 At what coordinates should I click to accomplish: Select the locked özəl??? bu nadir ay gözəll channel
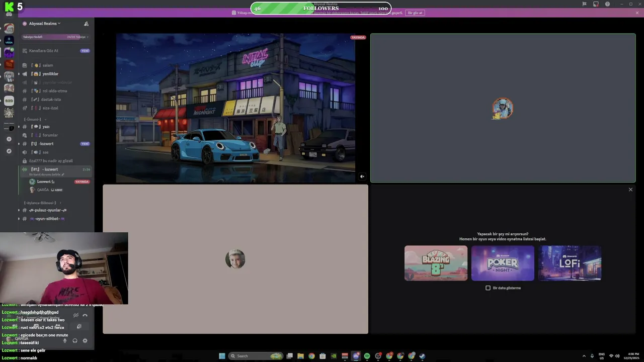coord(55,161)
